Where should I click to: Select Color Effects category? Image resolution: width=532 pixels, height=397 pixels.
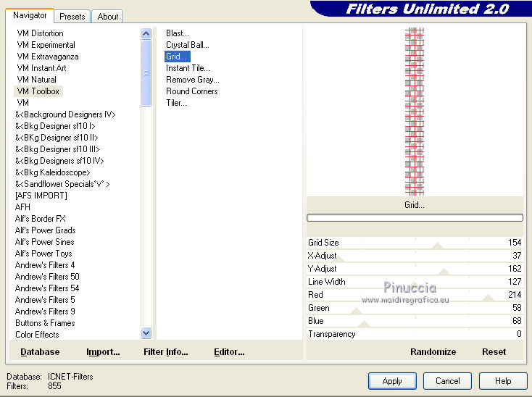37,335
